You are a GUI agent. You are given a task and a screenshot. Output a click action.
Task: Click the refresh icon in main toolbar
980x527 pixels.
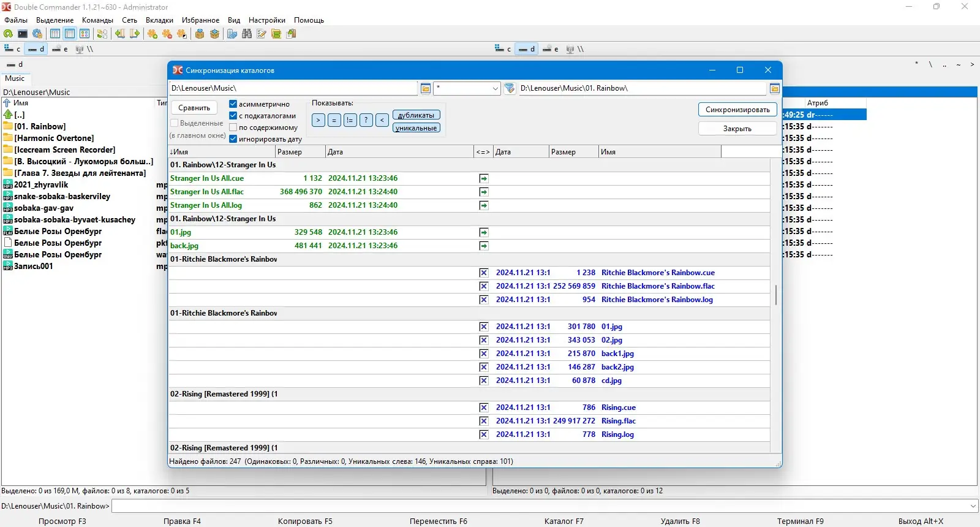(x=8, y=34)
